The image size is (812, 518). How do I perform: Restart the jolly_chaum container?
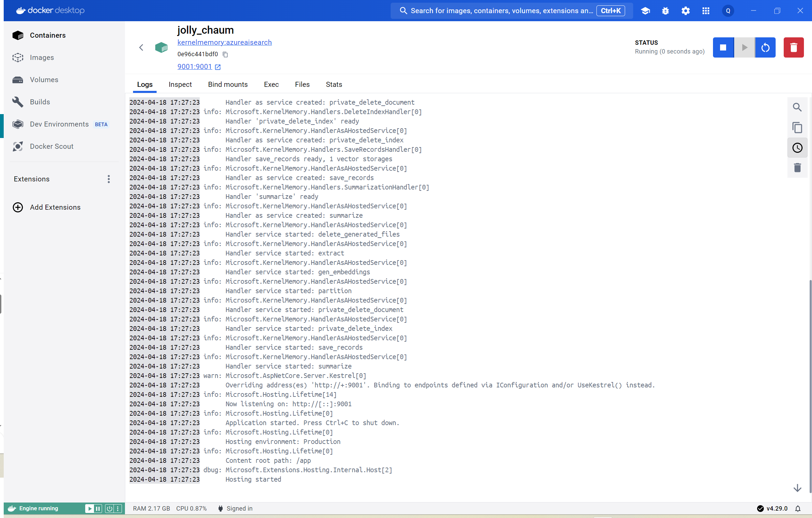(x=765, y=47)
